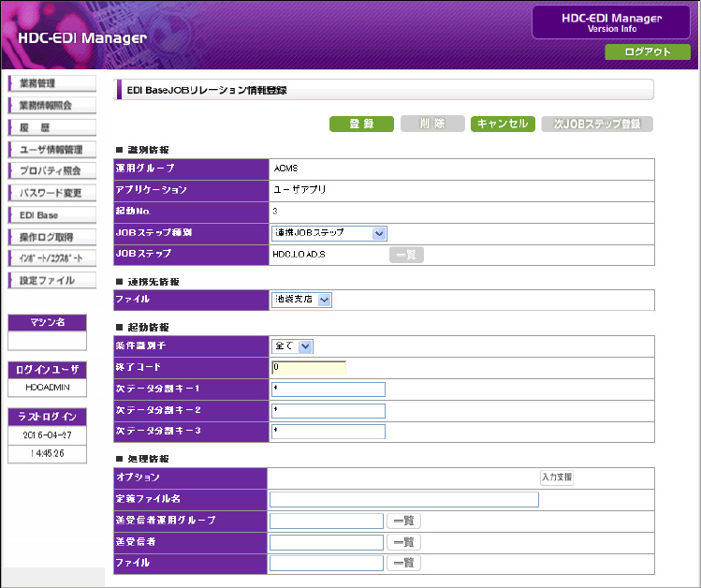This screenshot has width=701, height=588.
Task: Open the 業務管理 sidebar menu
Action: [51, 83]
